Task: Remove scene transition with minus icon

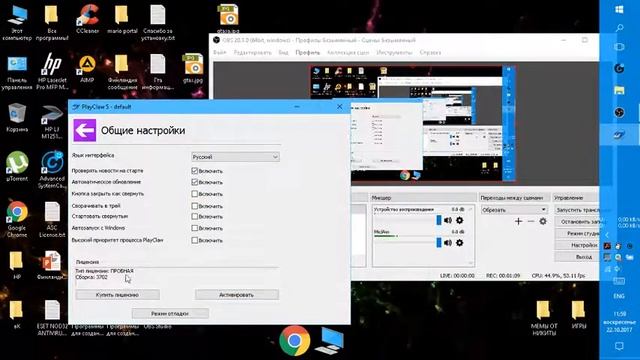Action: [531, 221]
